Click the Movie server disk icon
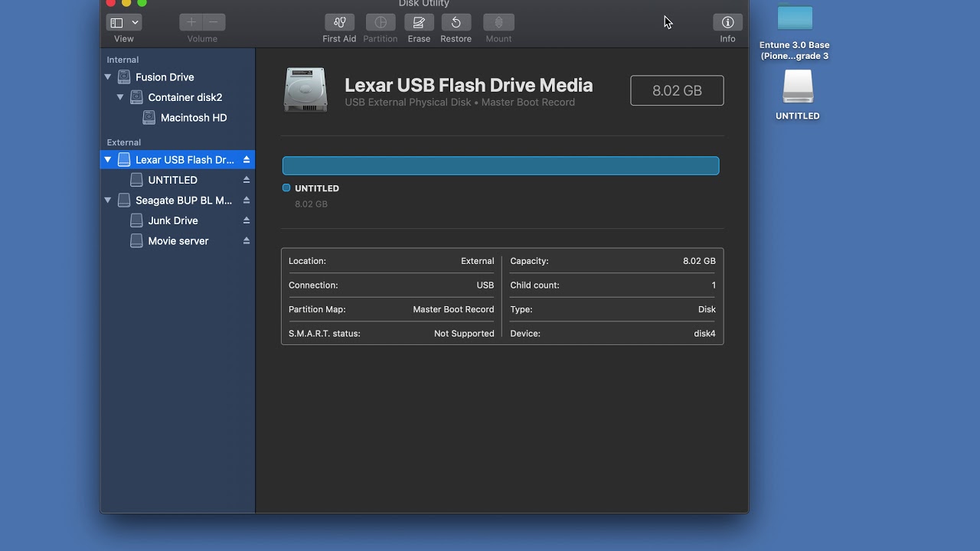Screen dimensions: 980x551 [x=136, y=240]
